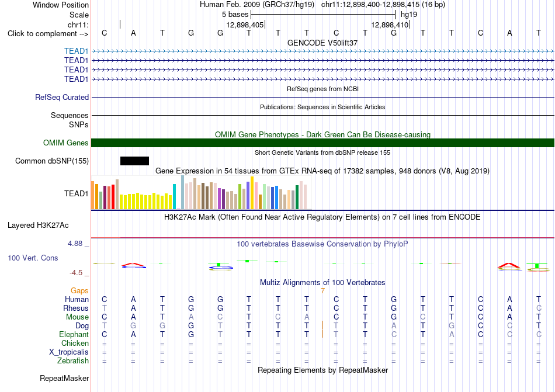The width and height of the screenshot is (555, 392).
Task: Click the '-4.5' conservation scale value
Action: pos(76,273)
